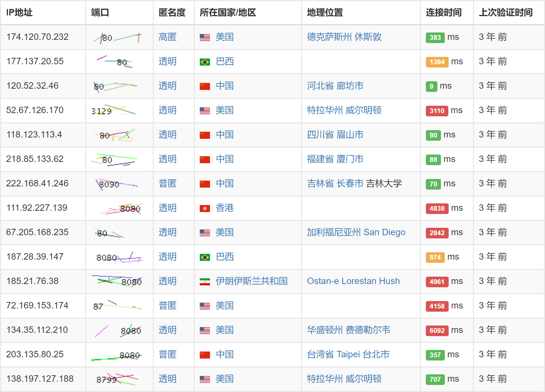Screen dimensions: 545x392
Task: Open the 香港 country link
Action: pyautogui.click(x=224, y=208)
